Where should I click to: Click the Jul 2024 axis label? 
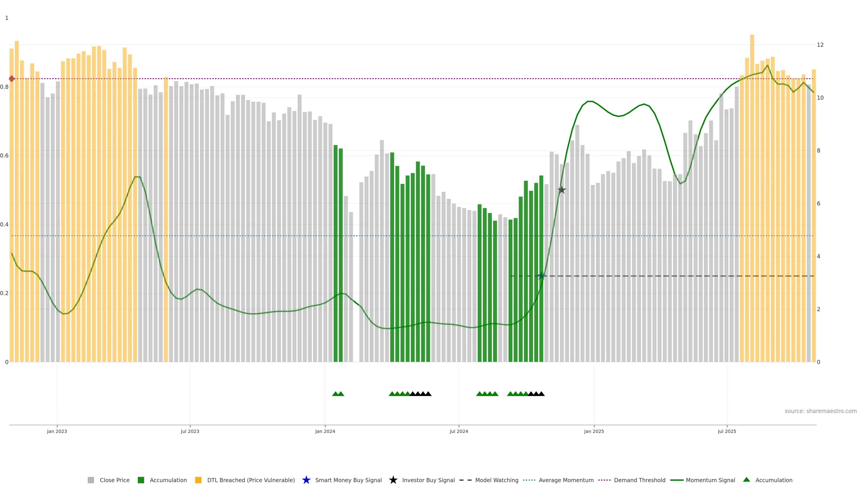pos(459,432)
